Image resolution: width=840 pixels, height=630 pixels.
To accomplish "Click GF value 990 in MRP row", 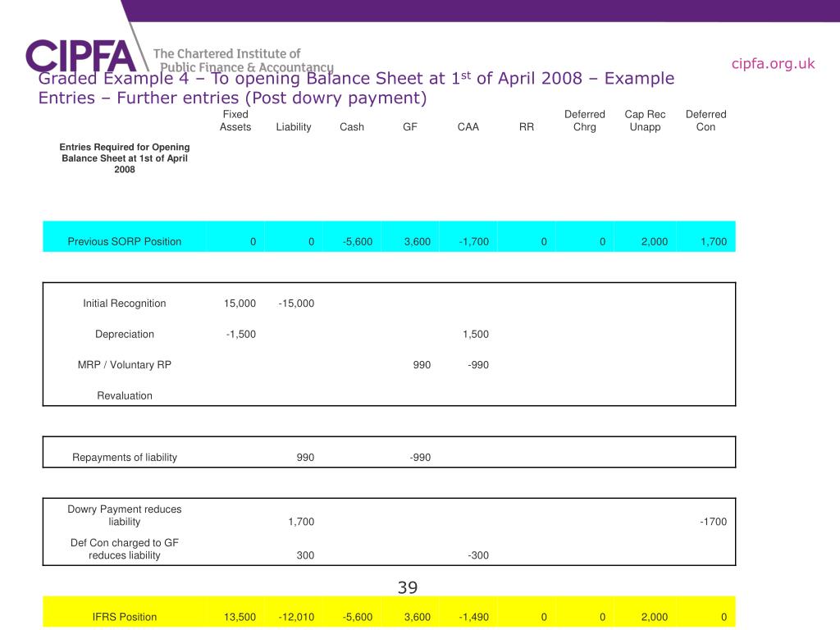I will (422, 365).
